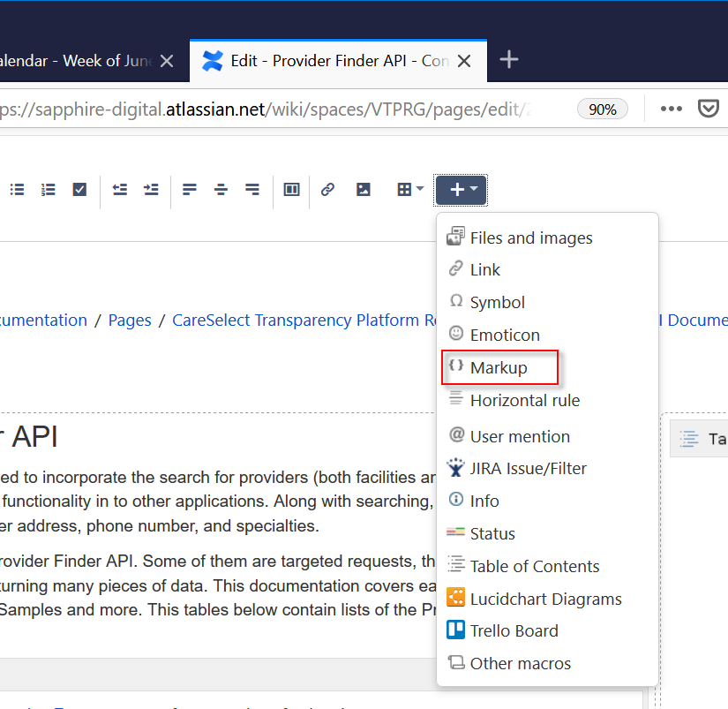
Task: Open the Pages breadcrumb link
Action: pyautogui.click(x=130, y=321)
